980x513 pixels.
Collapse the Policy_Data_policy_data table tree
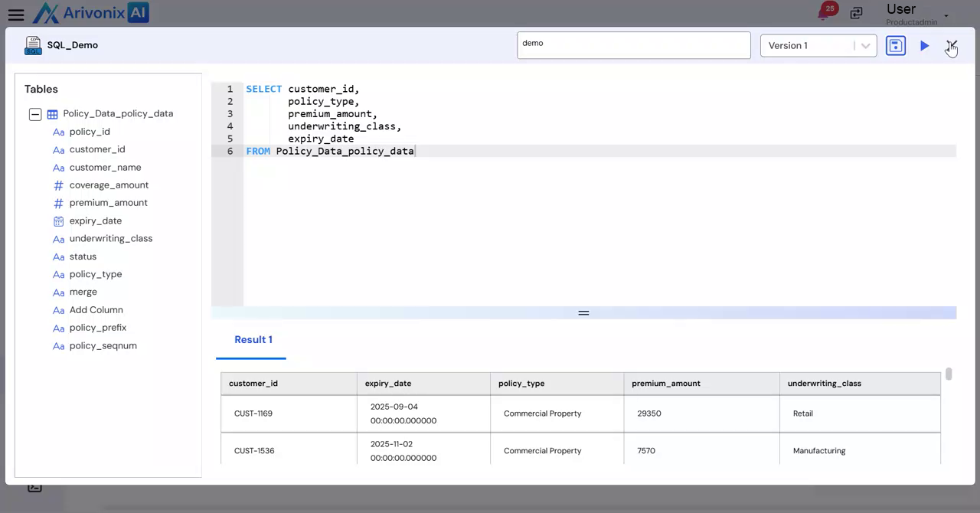35,114
